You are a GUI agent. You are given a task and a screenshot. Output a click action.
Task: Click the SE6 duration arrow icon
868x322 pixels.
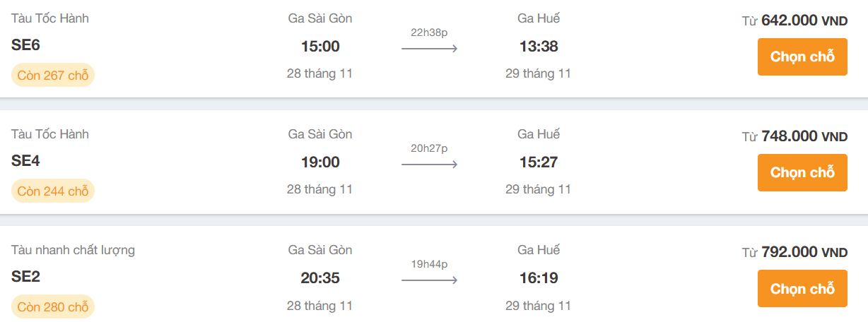coord(429,48)
